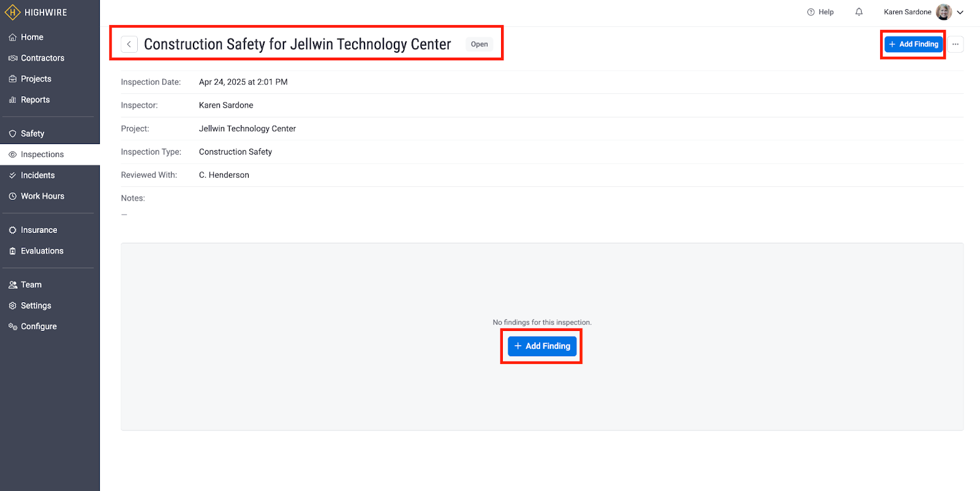Click the Highwire logo icon

tap(12, 12)
